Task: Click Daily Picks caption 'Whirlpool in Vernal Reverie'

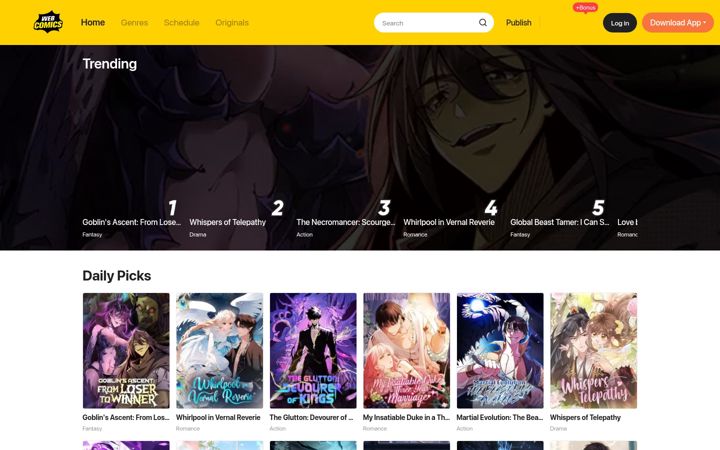Action: (x=218, y=417)
